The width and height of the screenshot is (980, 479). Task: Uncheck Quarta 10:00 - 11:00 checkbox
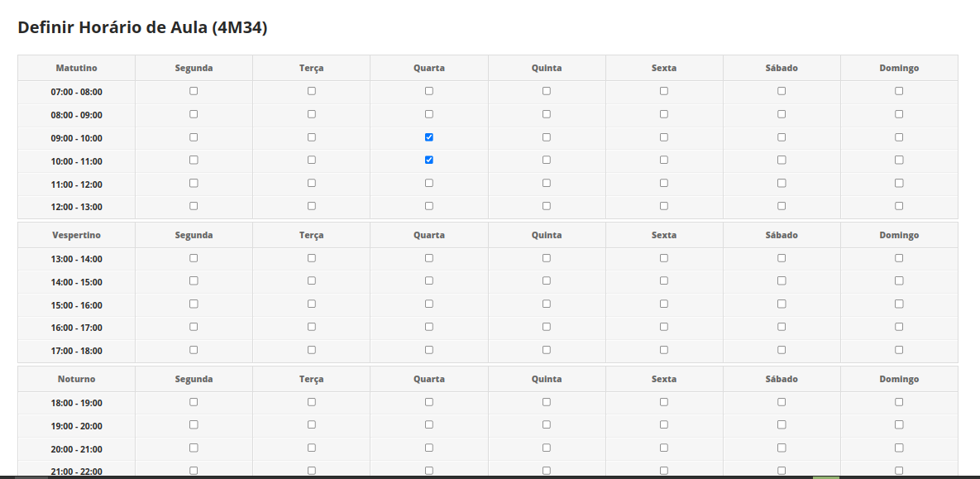(x=429, y=160)
